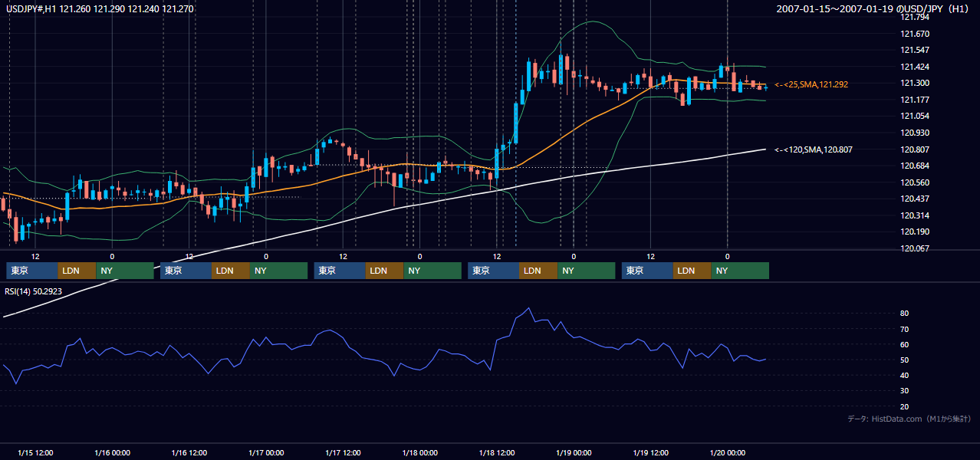Image resolution: width=980 pixels, height=460 pixels.
Task: Click the 1/18 00:00 date label
Action: [x=419, y=452]
